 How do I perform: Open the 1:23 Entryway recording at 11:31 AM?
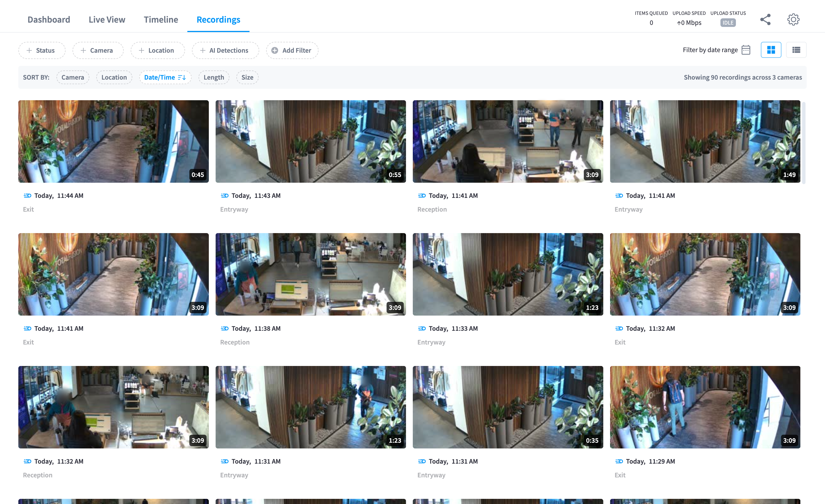tap(311, 407)
